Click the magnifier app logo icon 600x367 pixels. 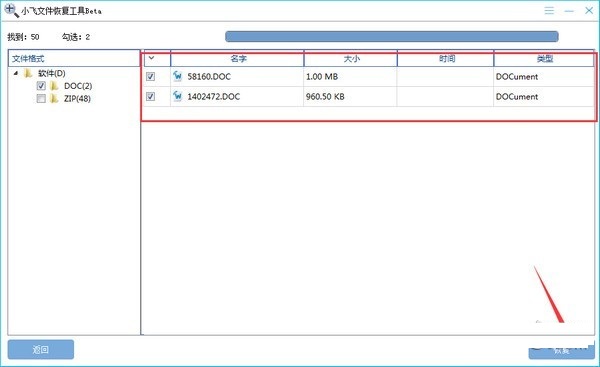coord(11,10)
